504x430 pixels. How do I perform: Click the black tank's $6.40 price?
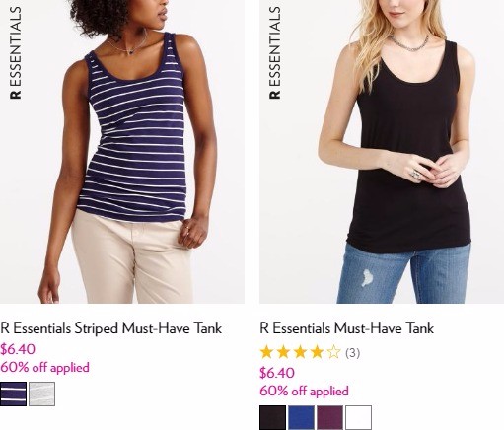tap(277, 373)
